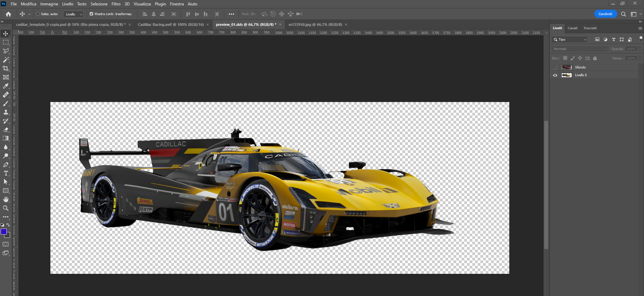Show the Sfondo layer

point(555,67)
